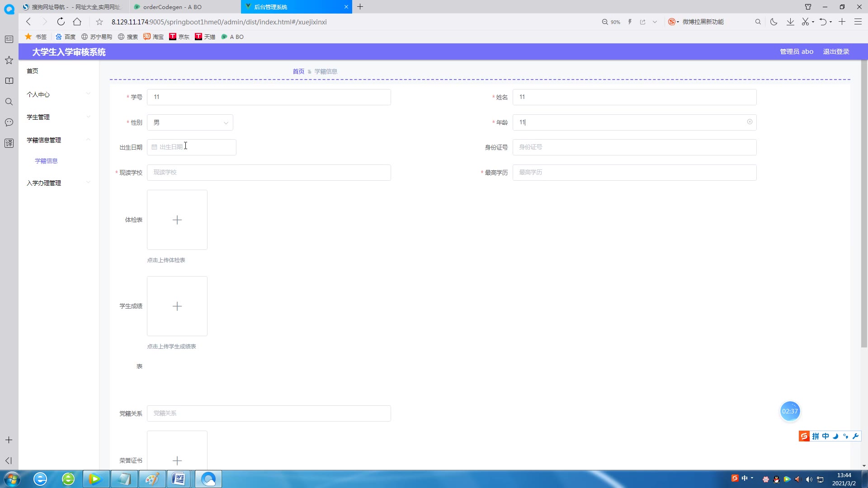
Task: Open a new tab with plus button
Action: click(x=360, y=7)
